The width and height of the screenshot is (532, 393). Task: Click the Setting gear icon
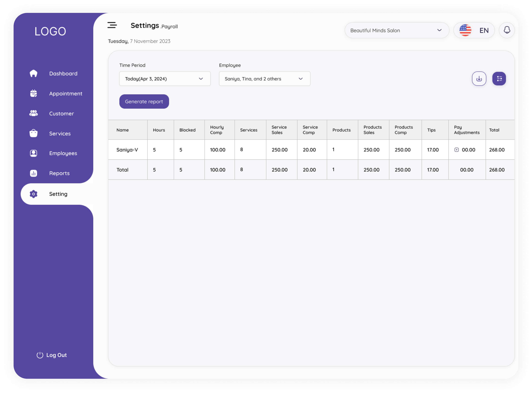coord(34,194)
